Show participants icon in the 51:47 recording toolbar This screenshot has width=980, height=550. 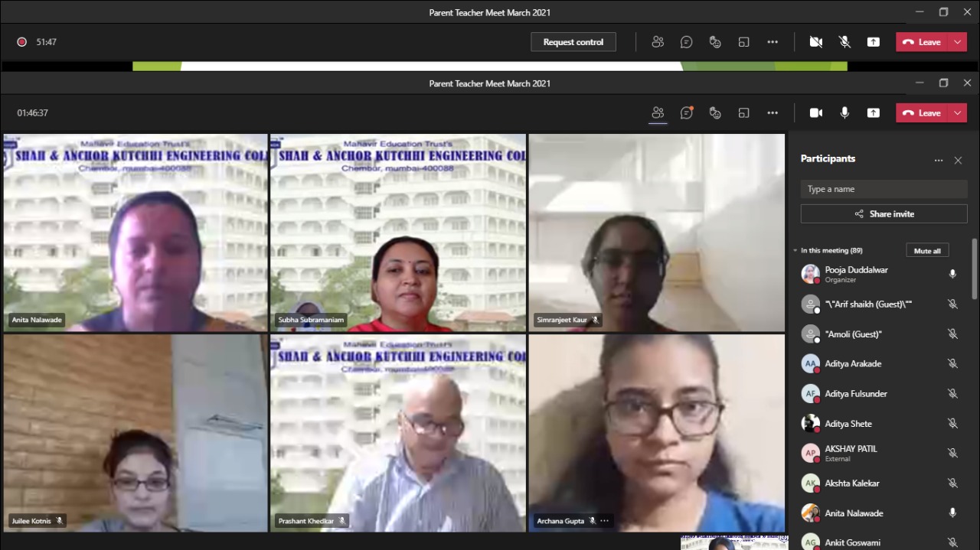point(658,42)
